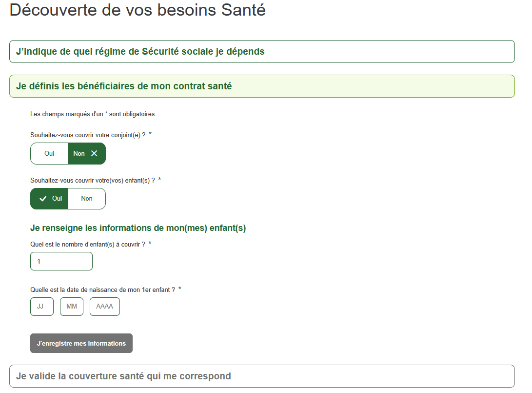Viewport: 532px width, 393px height.
Task: Click the Découverte de vos besoins Santé title
Action: click(x=138, y=10)
